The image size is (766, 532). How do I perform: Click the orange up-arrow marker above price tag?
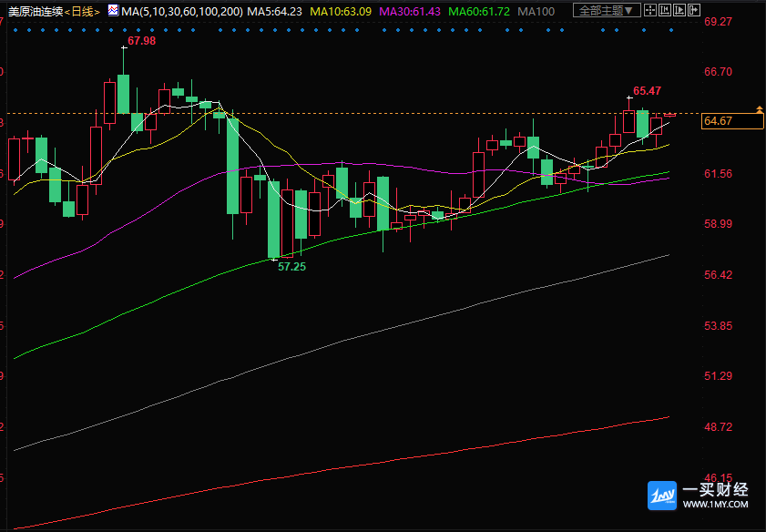(x=759, y=109)
